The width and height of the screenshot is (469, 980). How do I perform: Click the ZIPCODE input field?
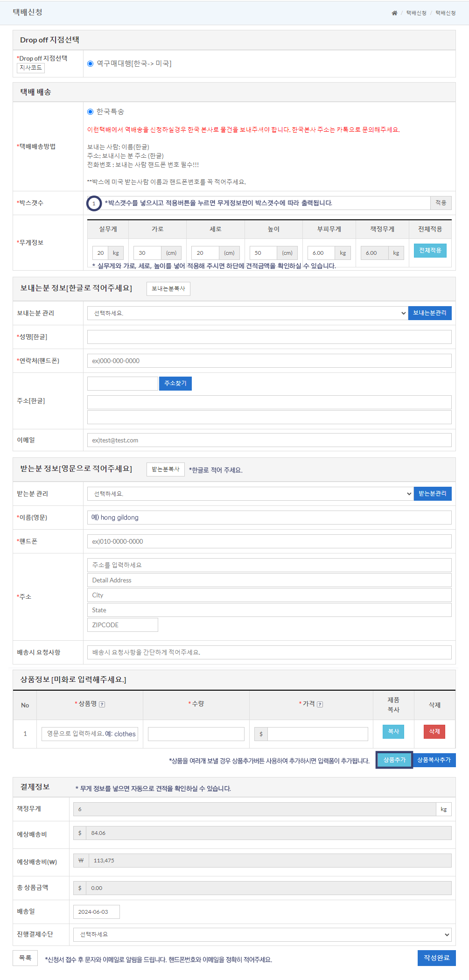(123, 625)
